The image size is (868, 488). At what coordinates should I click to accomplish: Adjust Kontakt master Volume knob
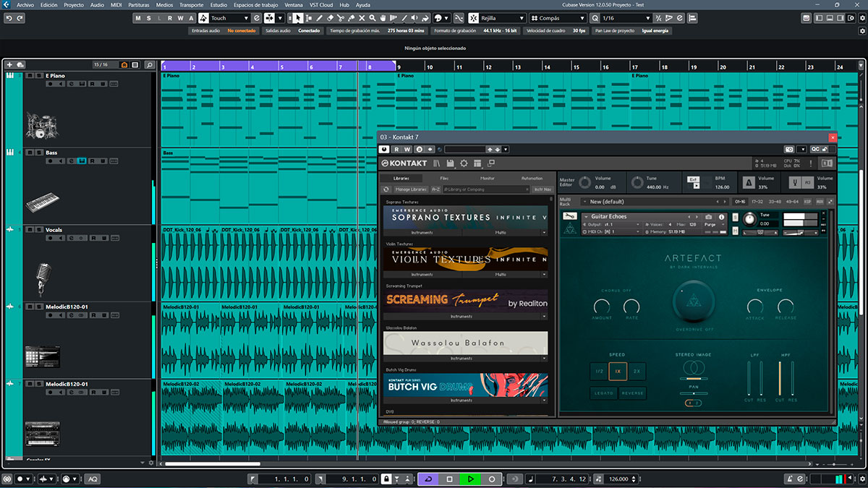click(584, 183)
